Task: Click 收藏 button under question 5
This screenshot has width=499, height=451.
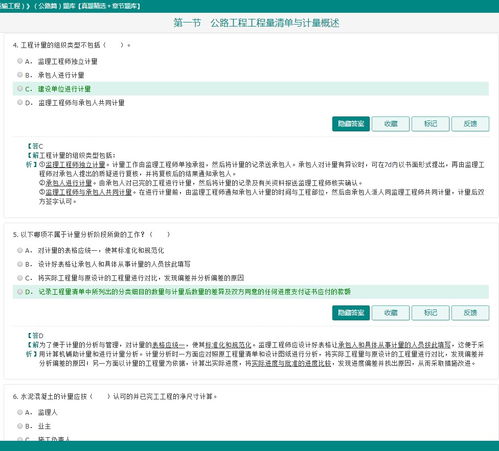Action: pos(391,313)
